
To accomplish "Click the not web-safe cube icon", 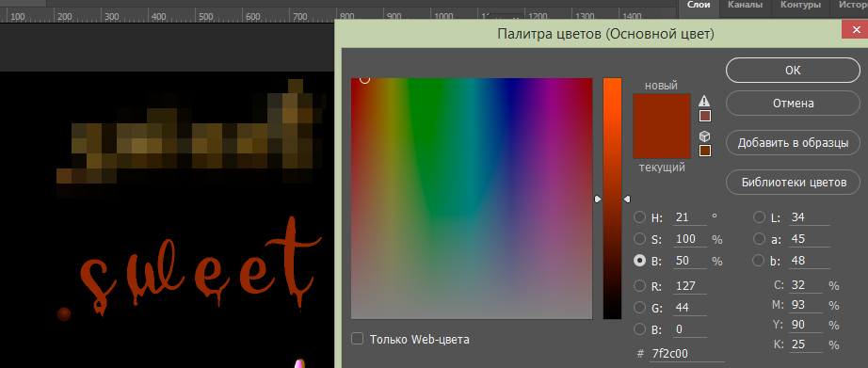I will (x=705, y=136).
